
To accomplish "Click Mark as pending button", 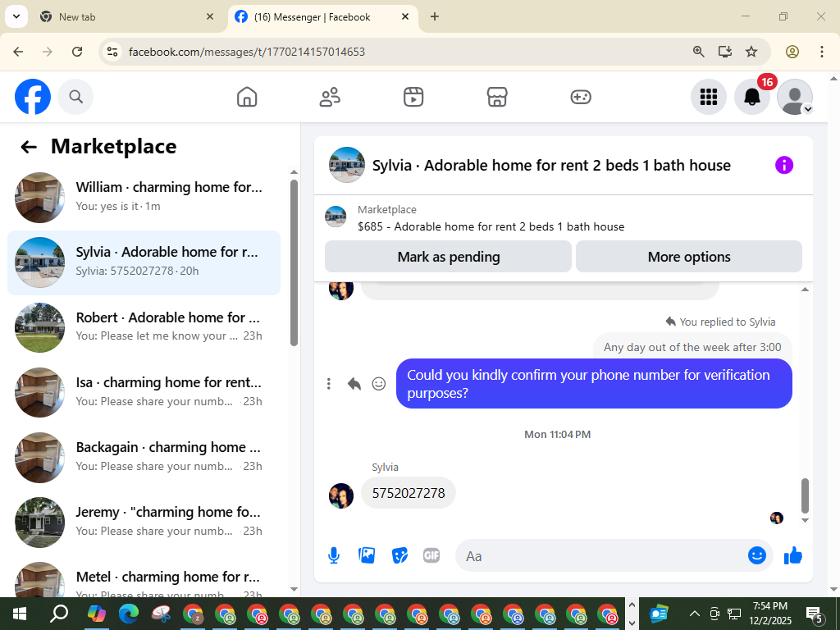I will tap(449, 257).
